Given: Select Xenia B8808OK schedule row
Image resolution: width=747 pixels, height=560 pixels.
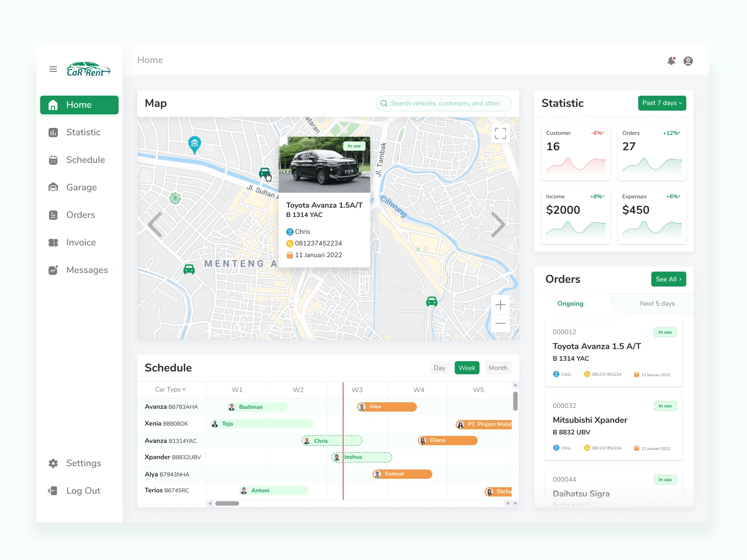Looking at the screenshot, I should coord(324,424).
